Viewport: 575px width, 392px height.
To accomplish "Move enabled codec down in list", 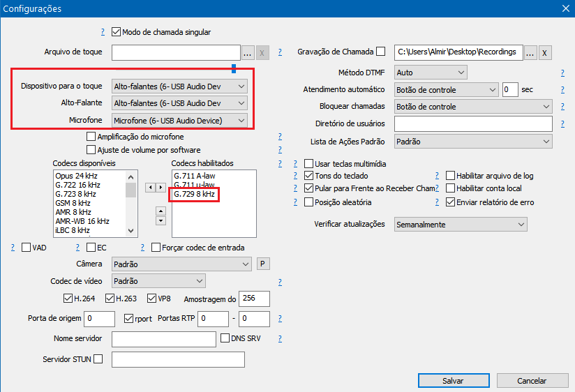I will coord(160,220).
